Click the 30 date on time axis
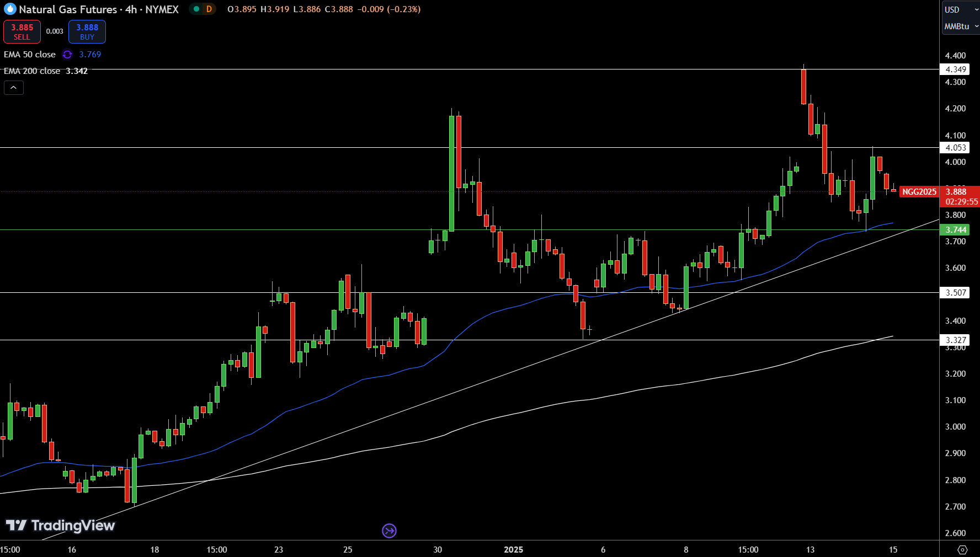980x557 pixels. coord(438,550)
